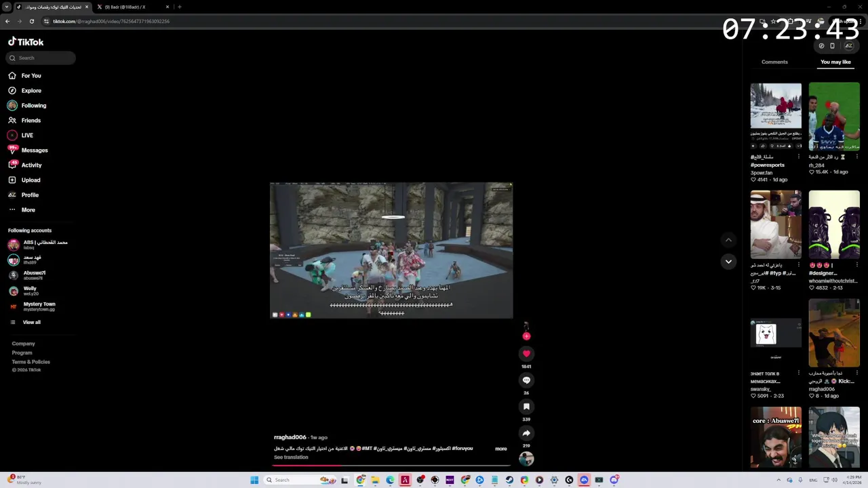Switch to the Badr X browser tab
Image resolution: width=868 pixels, height=488 pixels.
[x=134, y=7]
